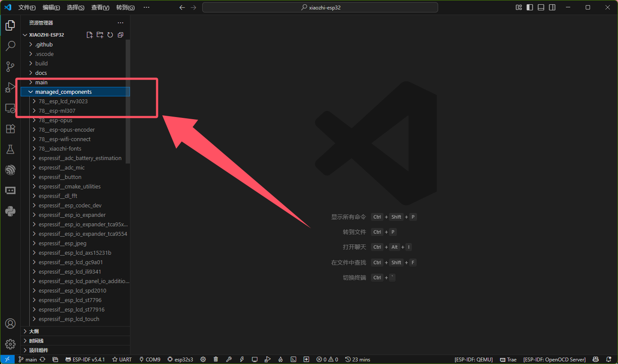Screen dimensions: 618x364
Task: Toggle the primary sidebar visibility
Action: (x=530, y=7)
